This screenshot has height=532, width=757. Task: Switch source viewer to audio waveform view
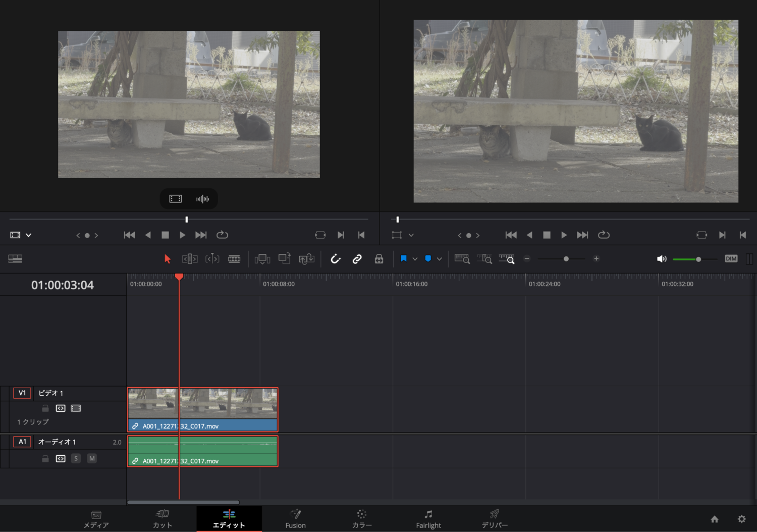(x=202, y=199)
